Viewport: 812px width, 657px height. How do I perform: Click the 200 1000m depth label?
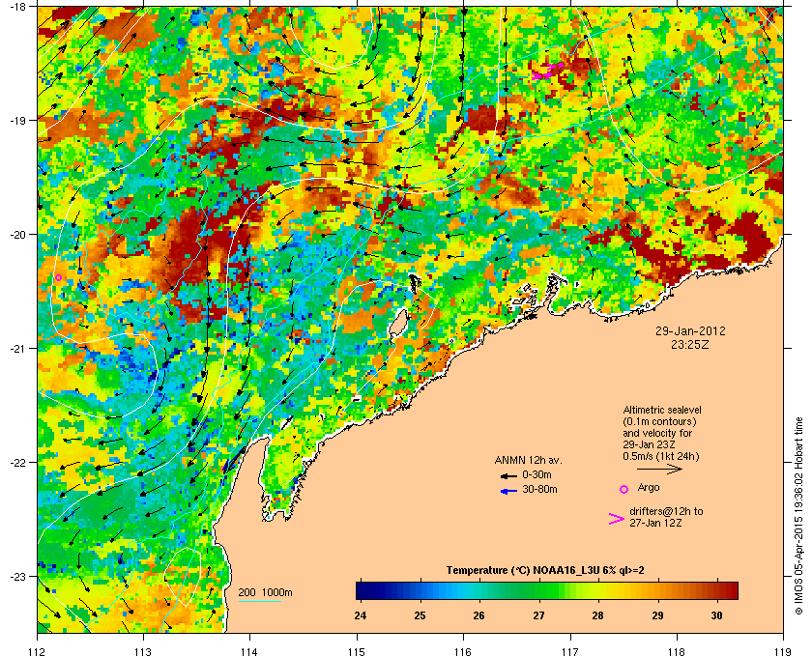(265, 593)
